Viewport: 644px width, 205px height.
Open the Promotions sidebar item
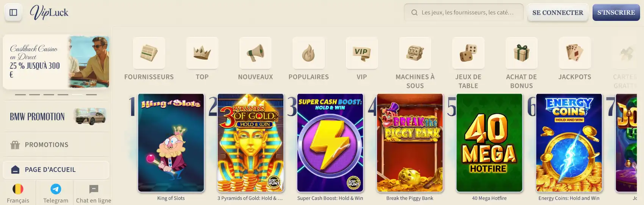click(56, 145)
